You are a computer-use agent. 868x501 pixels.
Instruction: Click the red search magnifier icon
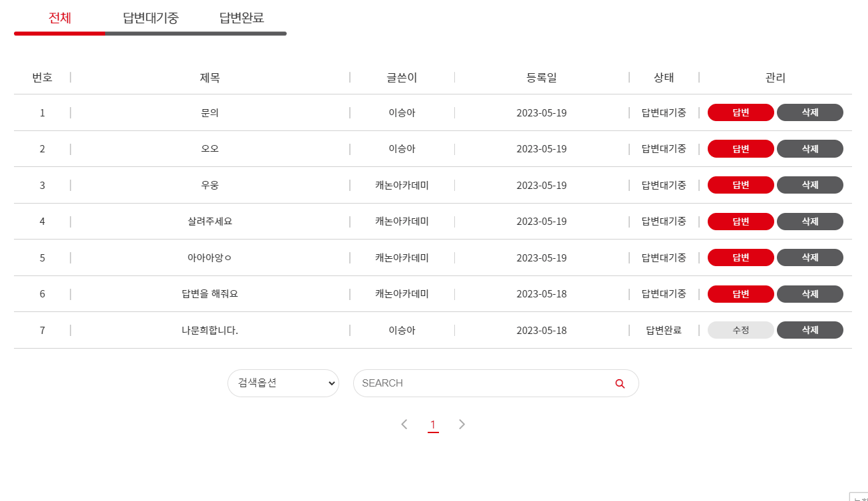pos(619,383)
